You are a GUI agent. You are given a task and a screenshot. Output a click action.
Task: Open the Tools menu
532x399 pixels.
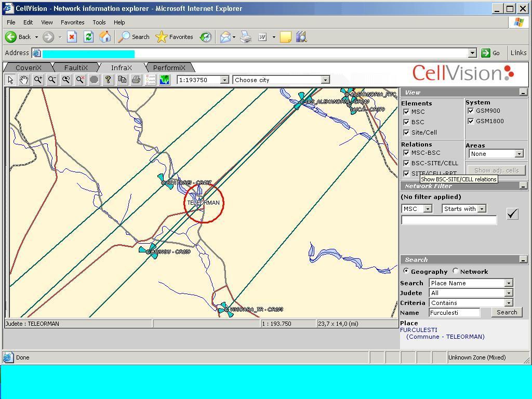coord(99,22)
